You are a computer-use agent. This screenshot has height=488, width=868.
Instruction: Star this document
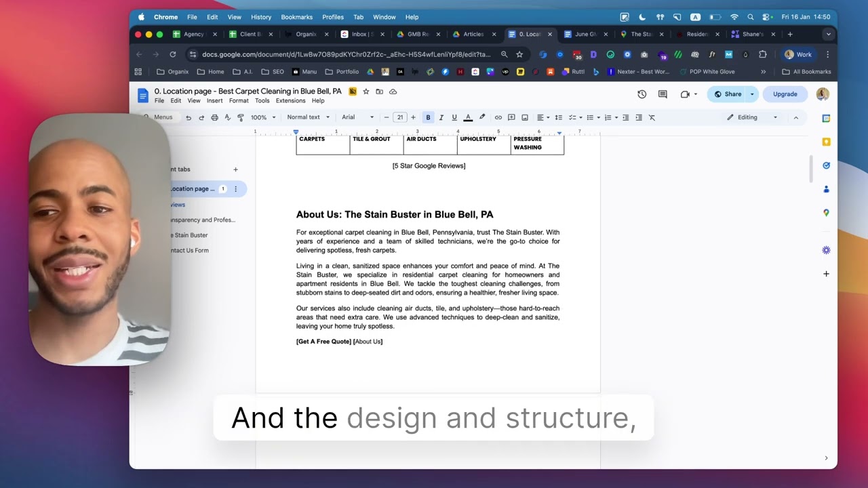point(366,91)
